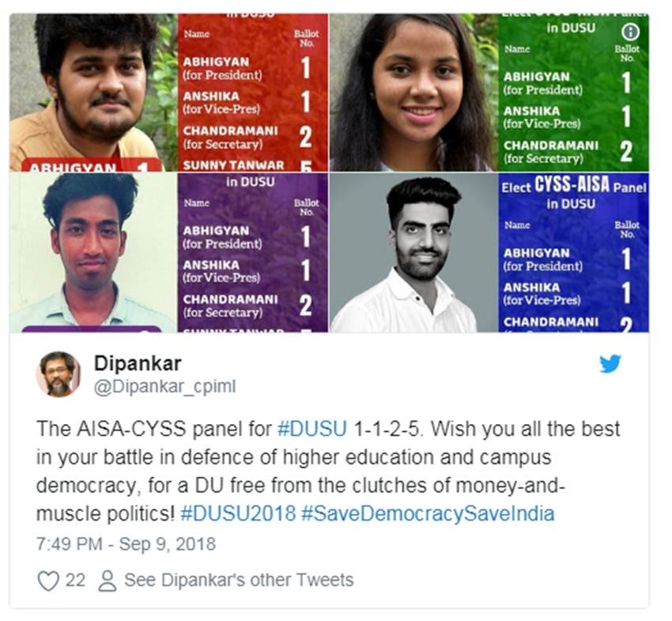Click the Elect CYSS-AISA Panel heading
The image size is (672, 621).
(x=574, y=187)
